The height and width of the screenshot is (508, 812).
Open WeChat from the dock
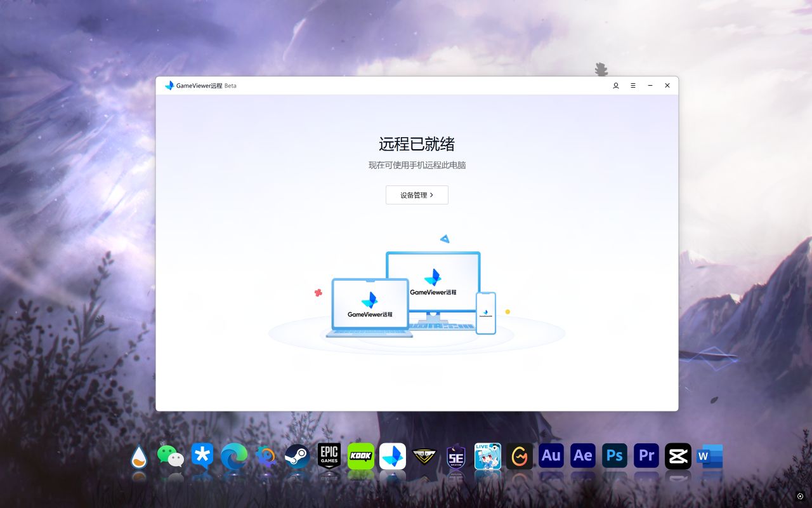(x=171, y=457)
